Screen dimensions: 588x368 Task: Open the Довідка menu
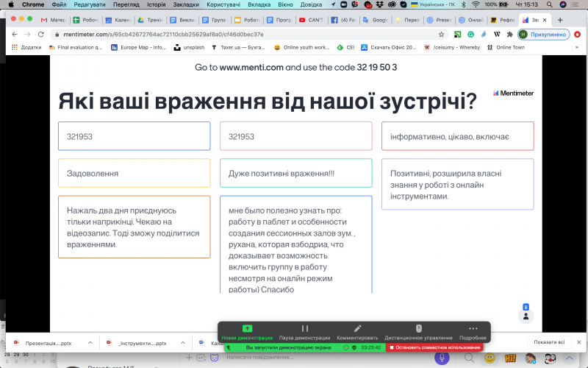311,4
